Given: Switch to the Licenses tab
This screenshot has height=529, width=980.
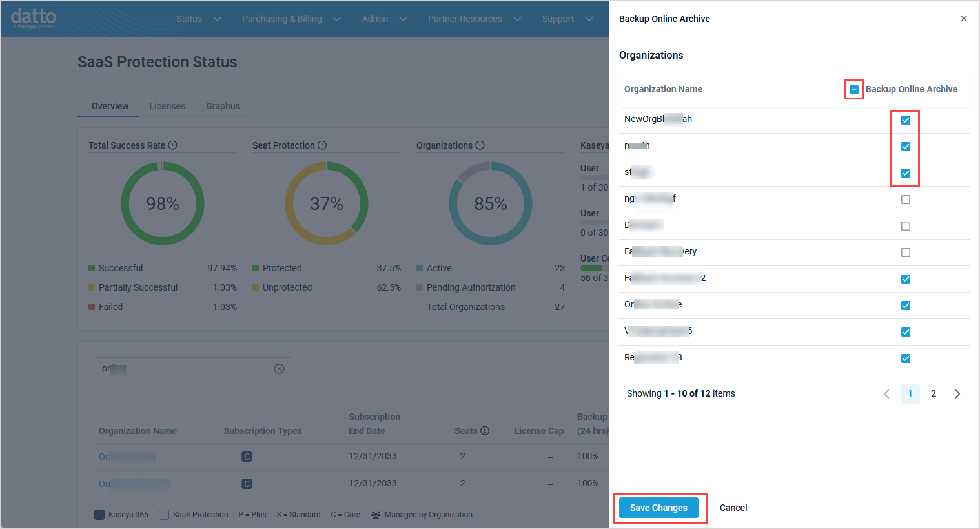Looking at the screenshot, I should coord(167,106).
